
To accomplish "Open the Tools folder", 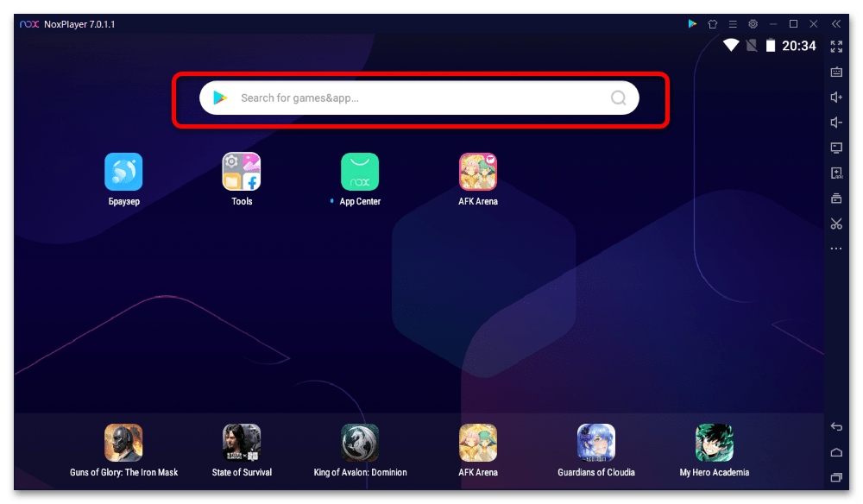I will pos(242,172).
